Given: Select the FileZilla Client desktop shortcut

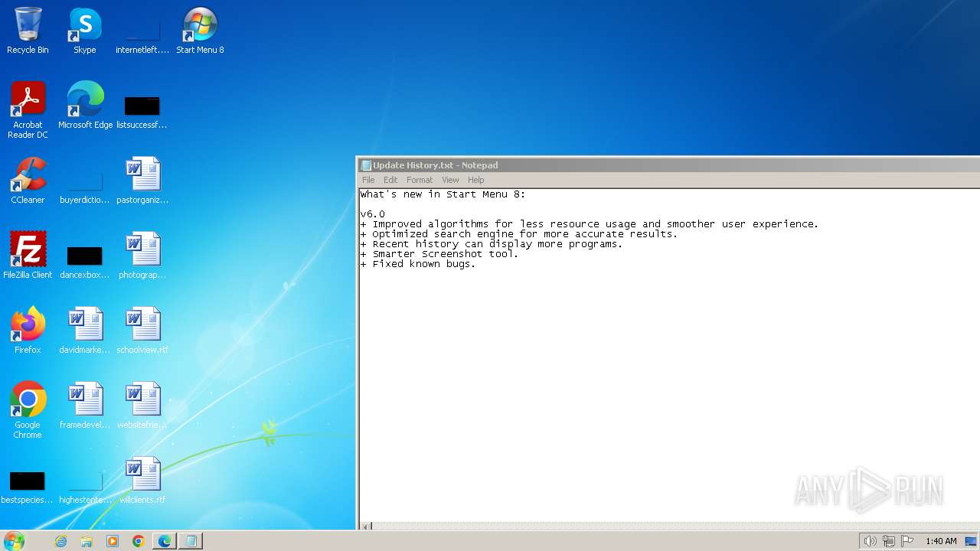Looking at the screenshot, I should click(x=28, y=256).
